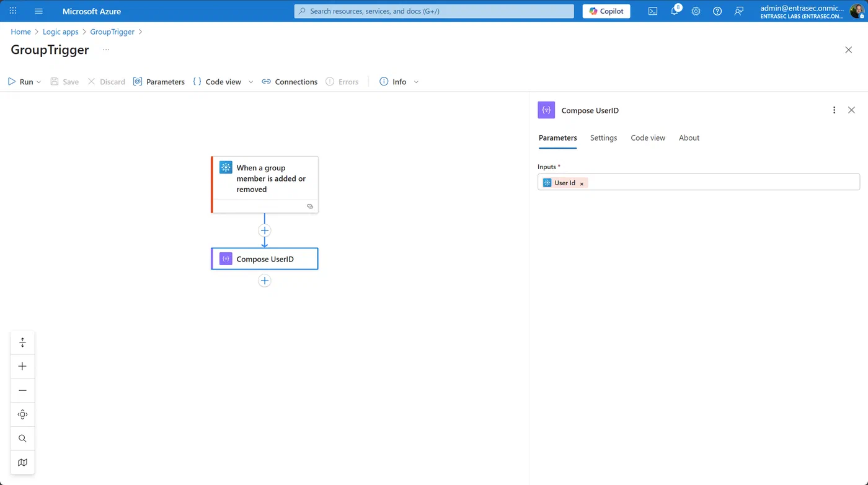
Task: Close the GroupTrigger designer blade
Action: pos(849,50)
